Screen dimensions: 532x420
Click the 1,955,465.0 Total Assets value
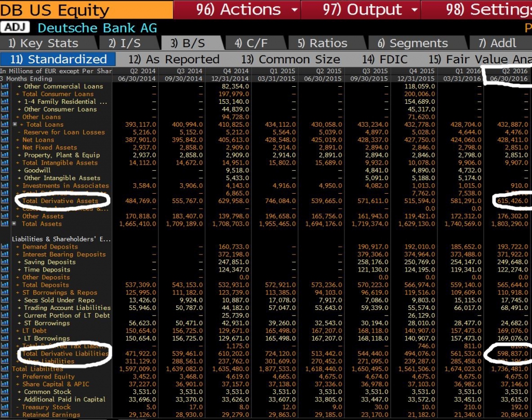pos(277,223)
